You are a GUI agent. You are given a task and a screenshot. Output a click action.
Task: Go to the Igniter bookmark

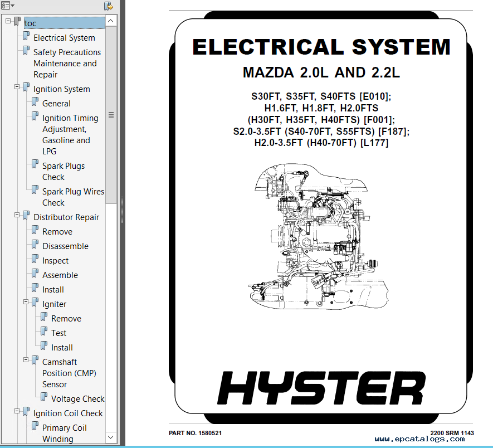coord(54,304)
